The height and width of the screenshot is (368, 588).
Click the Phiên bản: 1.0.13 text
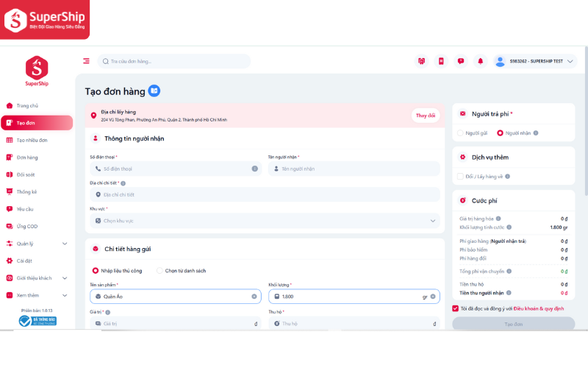37,311
